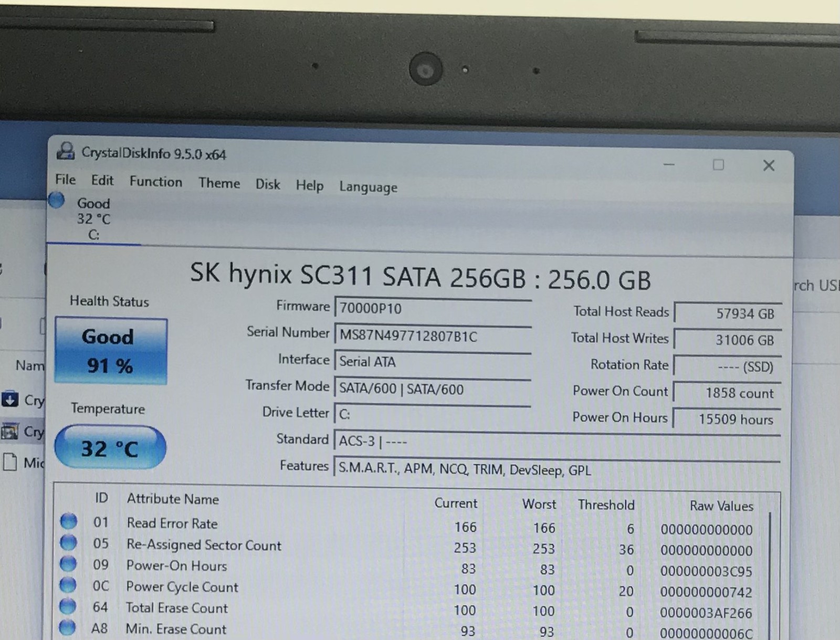This screenshot has width=840, height=640.
Task: Click the blue status dot for Read Error Rate
Action: [68, 521]
